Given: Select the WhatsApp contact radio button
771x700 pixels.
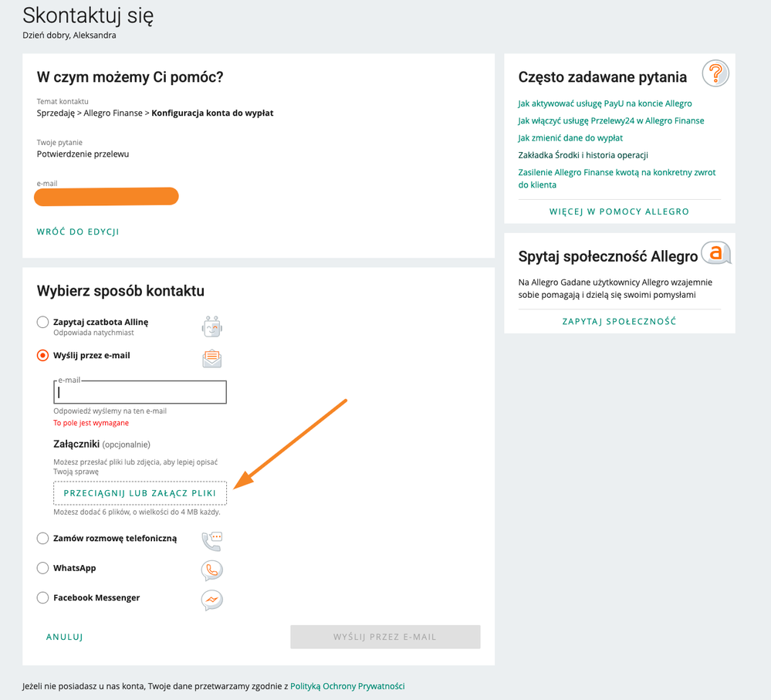Looking at the screenshot, I should pyautogui.click(x=43, y=568).
